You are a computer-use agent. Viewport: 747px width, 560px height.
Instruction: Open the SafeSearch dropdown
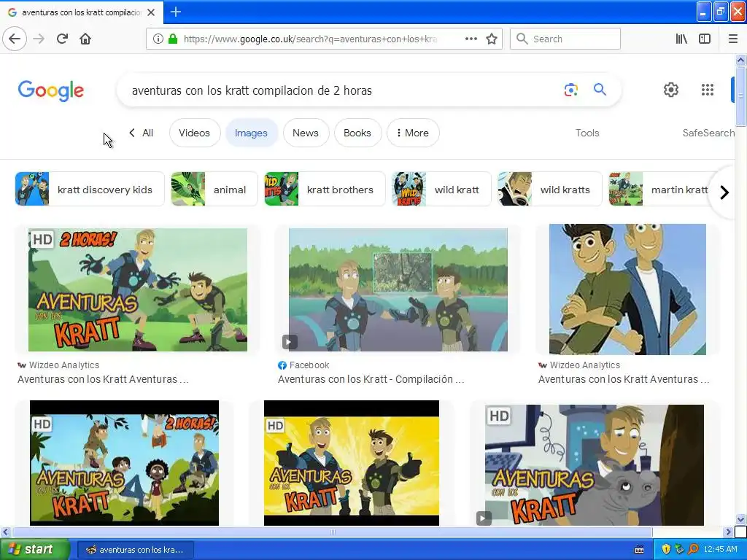tap(708, 133)
